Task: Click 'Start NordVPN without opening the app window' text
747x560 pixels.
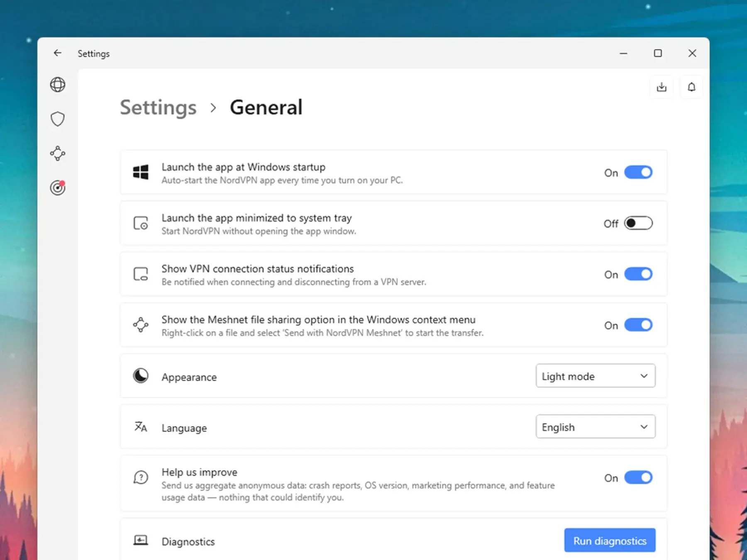Action: (259, 231)
